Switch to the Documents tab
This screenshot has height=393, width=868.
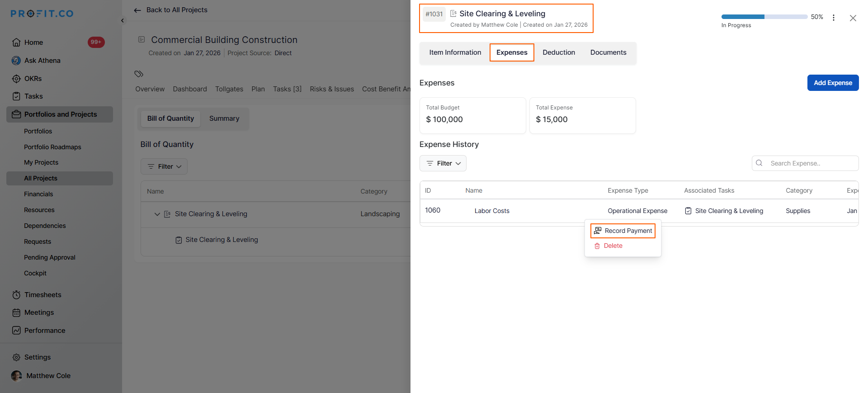pos(608,52)
